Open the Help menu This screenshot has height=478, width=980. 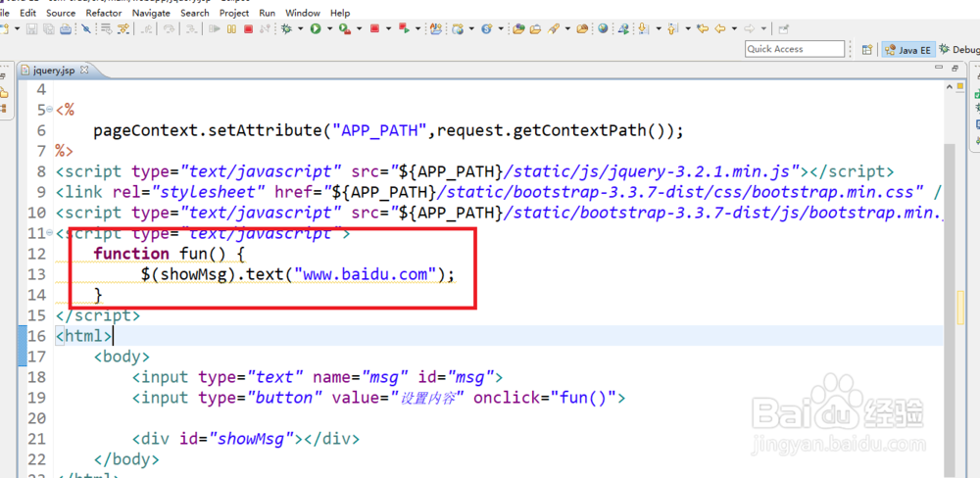click(x=340, y=13)
